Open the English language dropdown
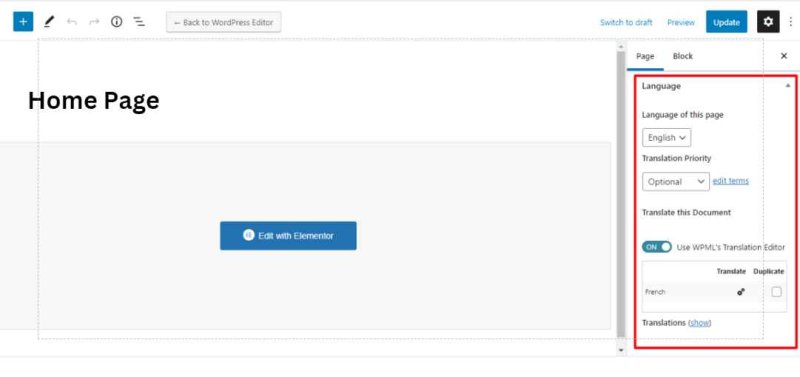800x377 pixels. tap(666, 138)
